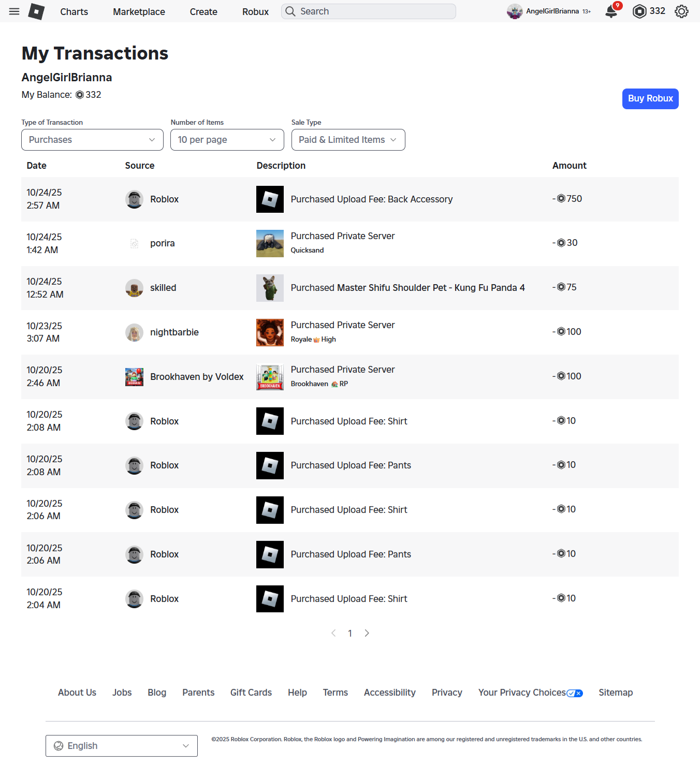Open the Marketplace menu item
The height and width of the screenshot is (763, 700).
[x=139, y=11]
